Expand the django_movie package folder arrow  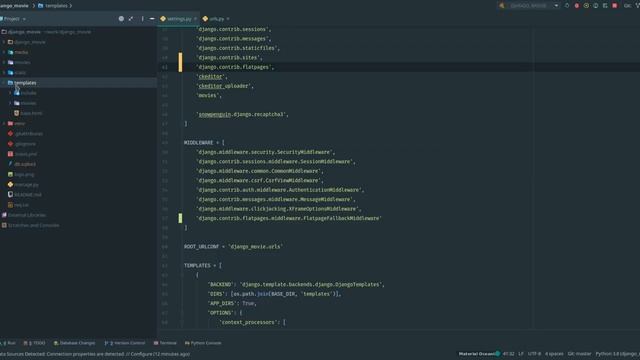coord(4,42)
